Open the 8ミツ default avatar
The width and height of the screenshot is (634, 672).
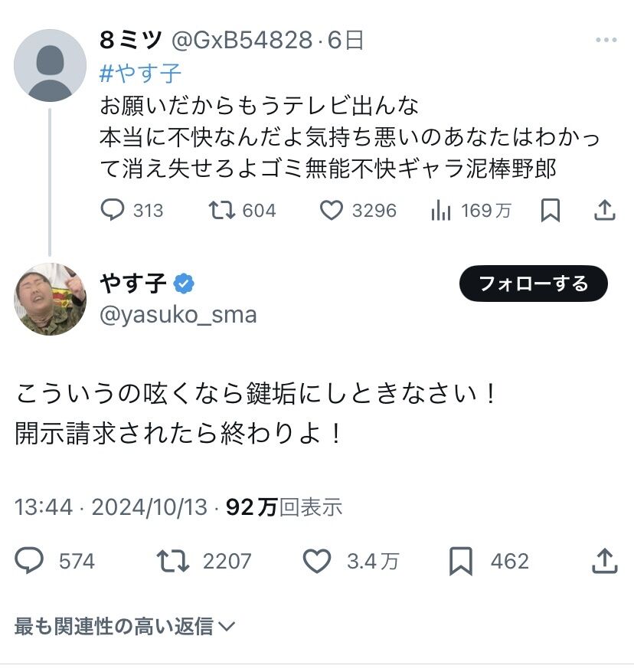pyautogui.click(x=50, y=65)
